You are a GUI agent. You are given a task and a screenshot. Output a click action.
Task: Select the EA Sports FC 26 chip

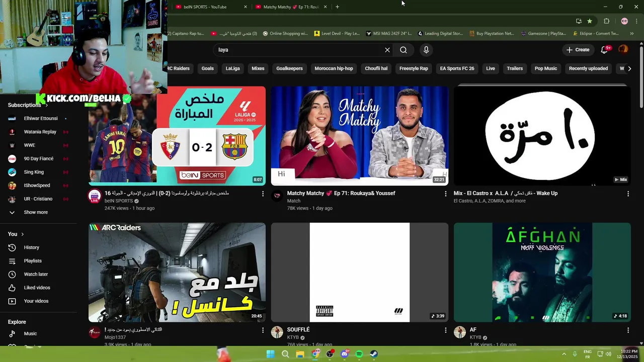coord(457,68)
